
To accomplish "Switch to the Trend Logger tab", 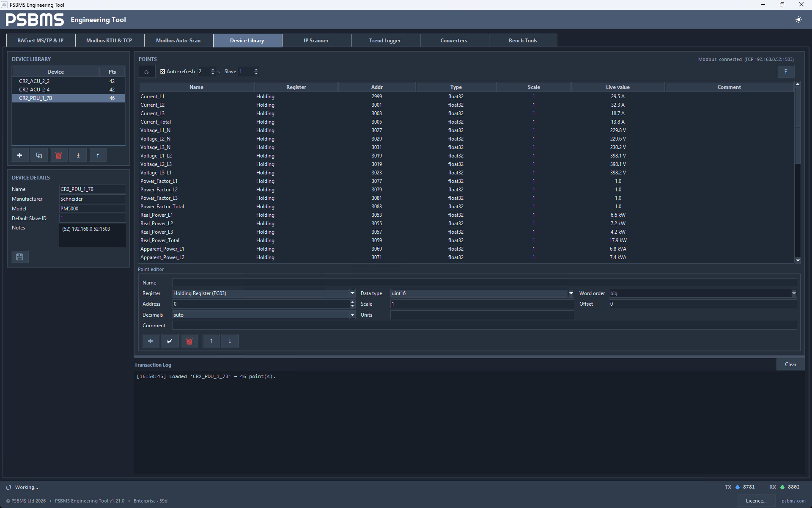I will click(x=385, y=41).
